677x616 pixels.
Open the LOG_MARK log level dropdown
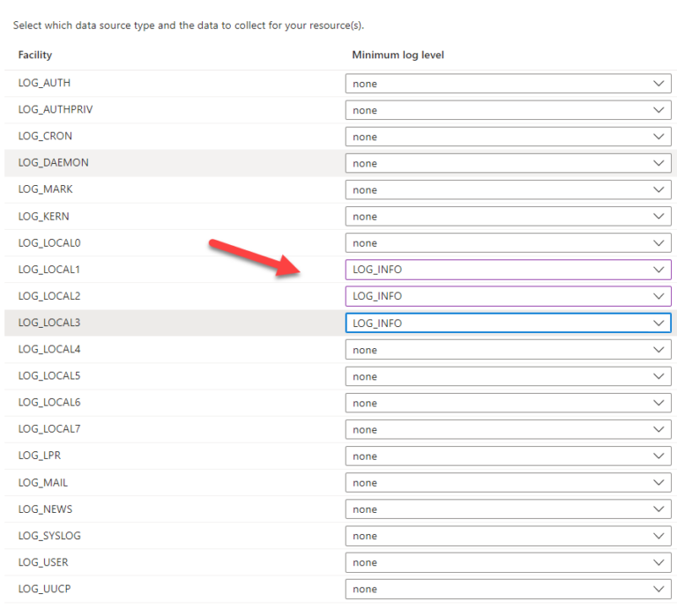(x=507, y=189)
